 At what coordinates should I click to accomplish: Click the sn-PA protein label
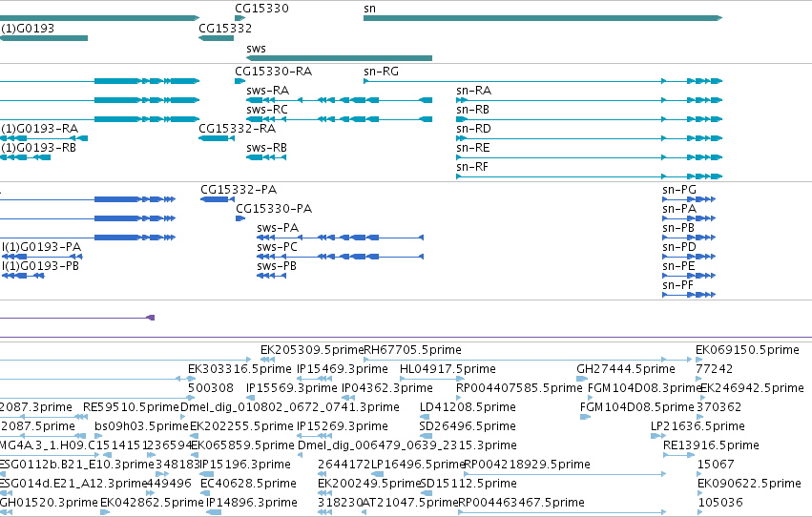click(x=679, y=209)
